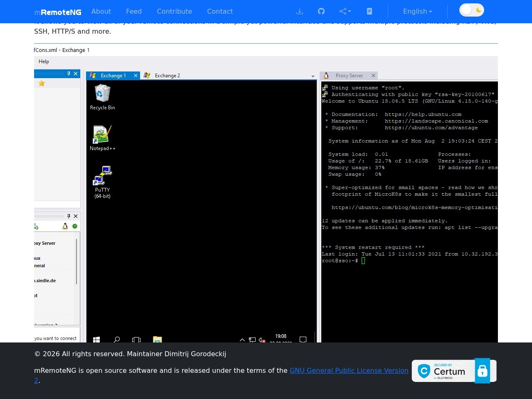The height and width of the screenshot is (399, 532).
Task: Open the Contribute page
Action: (x=174, y=11)
